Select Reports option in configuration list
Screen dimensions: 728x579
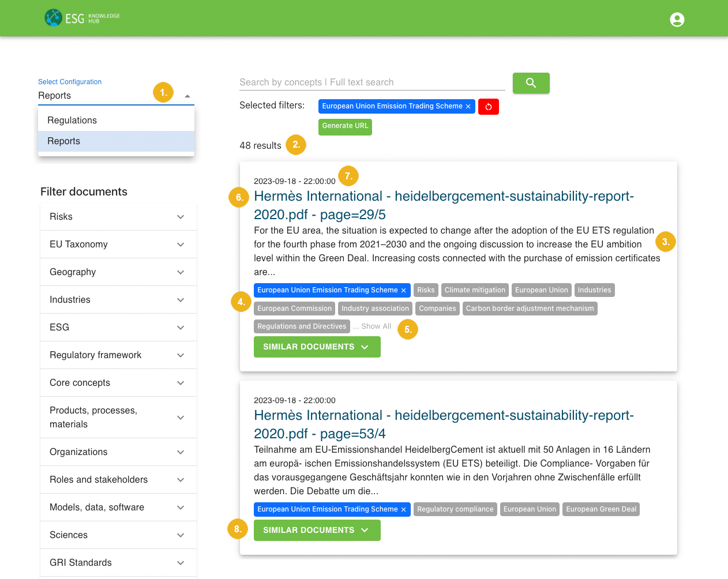click(64, 141)
